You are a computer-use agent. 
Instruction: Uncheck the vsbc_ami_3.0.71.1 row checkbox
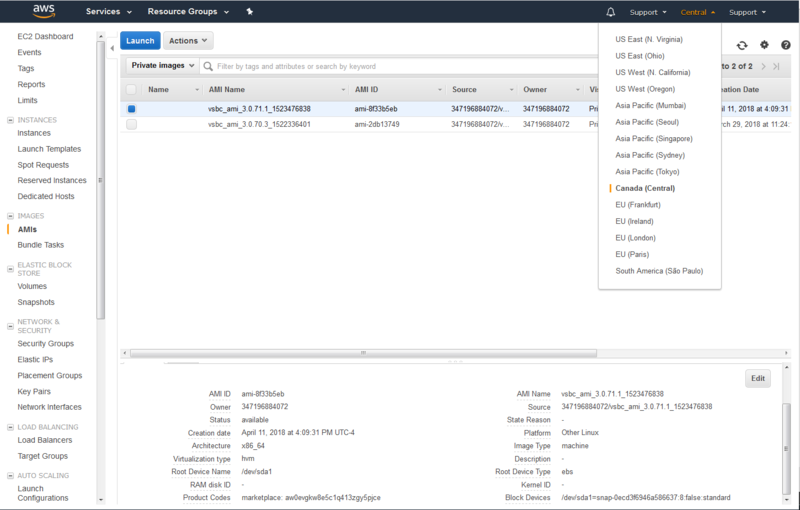132,109
